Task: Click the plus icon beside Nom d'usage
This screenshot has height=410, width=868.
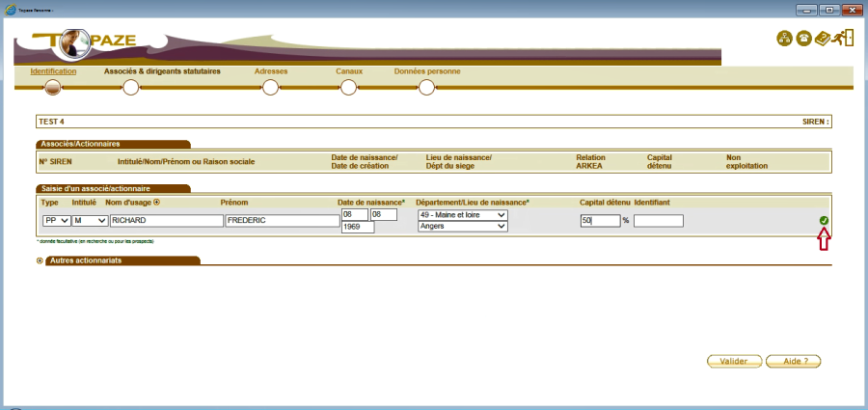Action: pos(156,203)
